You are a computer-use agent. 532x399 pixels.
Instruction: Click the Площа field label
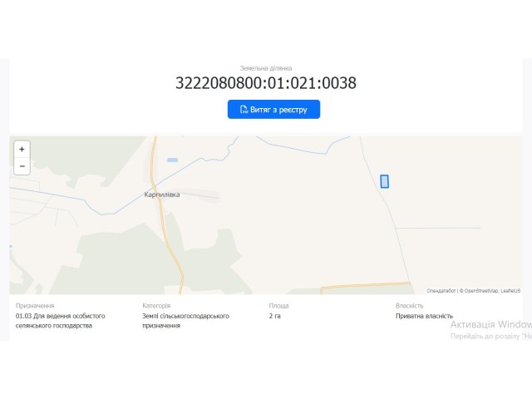tap(279, 306)
